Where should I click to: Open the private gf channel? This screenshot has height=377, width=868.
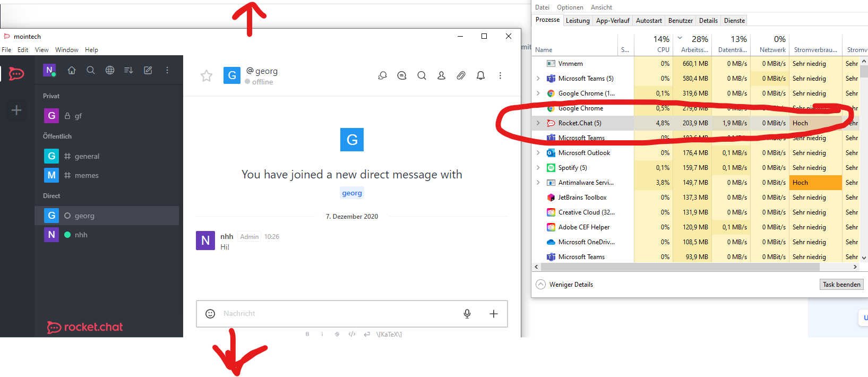(107, 116)
